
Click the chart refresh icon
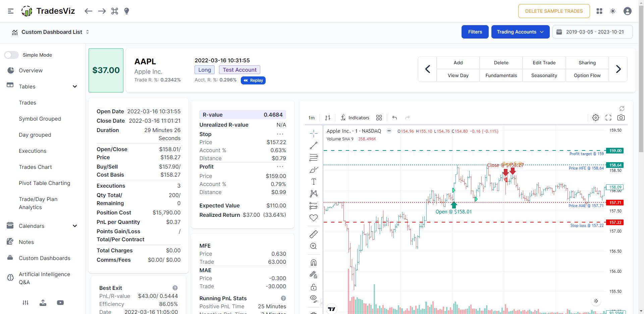click(x=622, y=109)
